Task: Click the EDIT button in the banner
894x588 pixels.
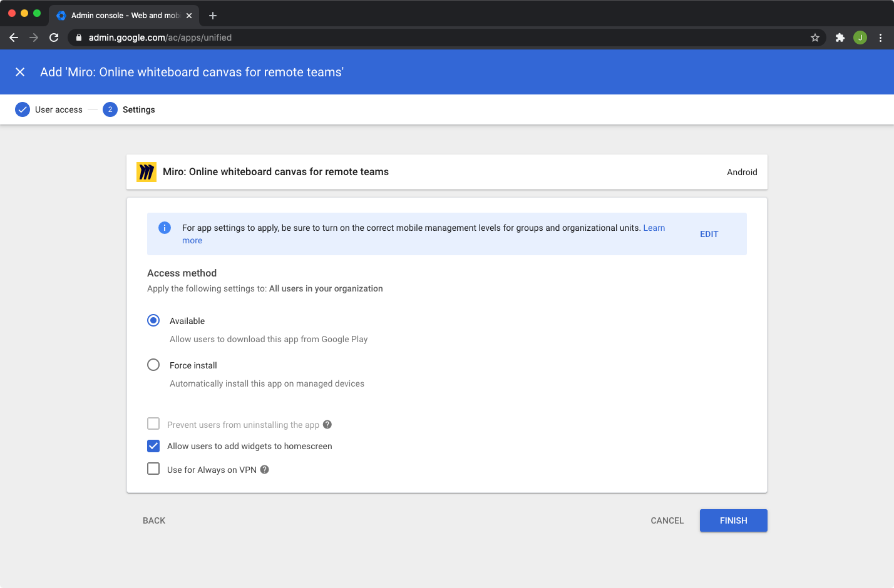Action: 709,234
